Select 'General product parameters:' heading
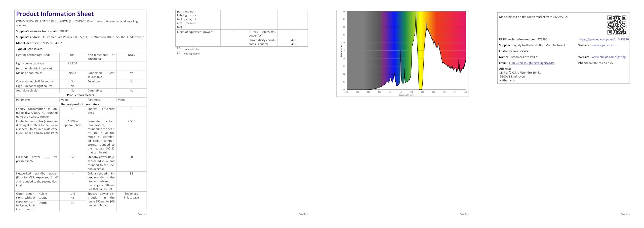 point(80,104)
